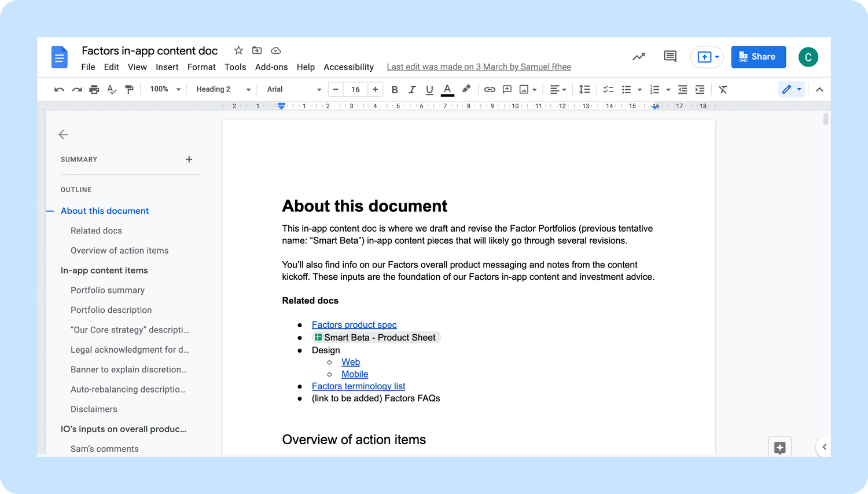Open the text color picker

point(447,89)
